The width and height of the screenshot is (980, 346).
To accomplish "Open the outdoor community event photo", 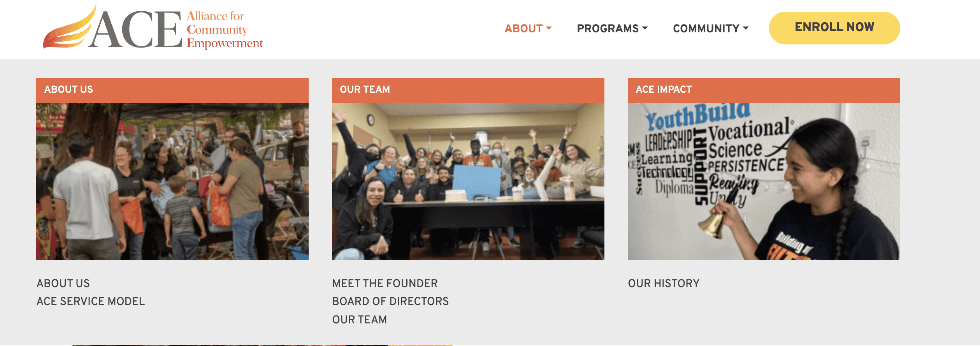I will [172, 181].
